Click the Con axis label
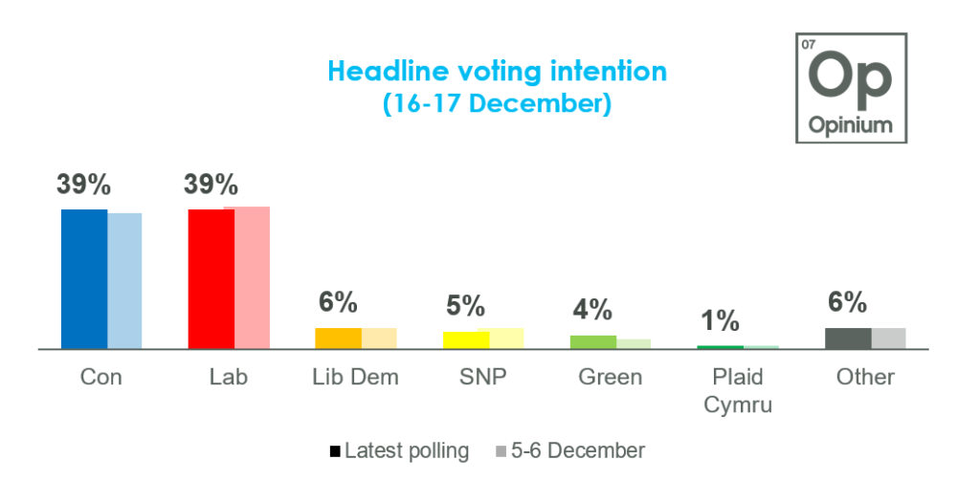The height and width of the screenshot is (481, 980). (x=100, y=377)
